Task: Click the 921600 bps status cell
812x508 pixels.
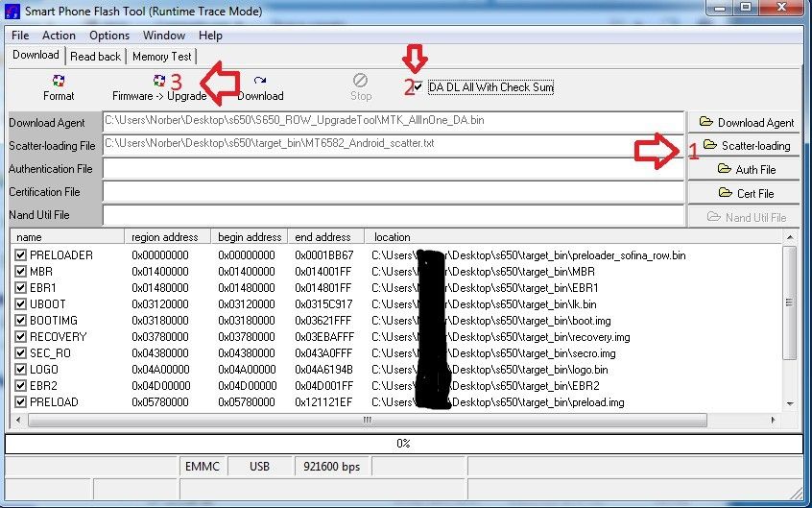Action: [331, 466]
